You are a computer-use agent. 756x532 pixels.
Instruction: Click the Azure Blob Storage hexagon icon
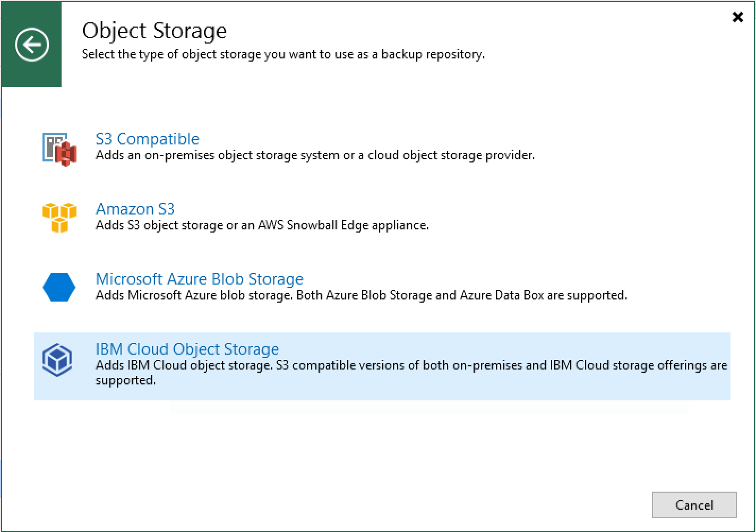tap(59, 287)
